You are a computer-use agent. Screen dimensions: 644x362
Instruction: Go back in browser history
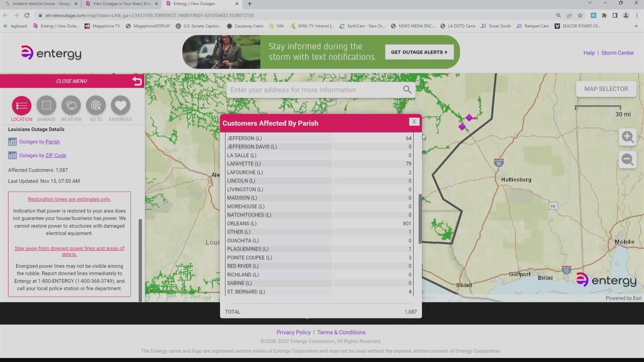(5, 15)
